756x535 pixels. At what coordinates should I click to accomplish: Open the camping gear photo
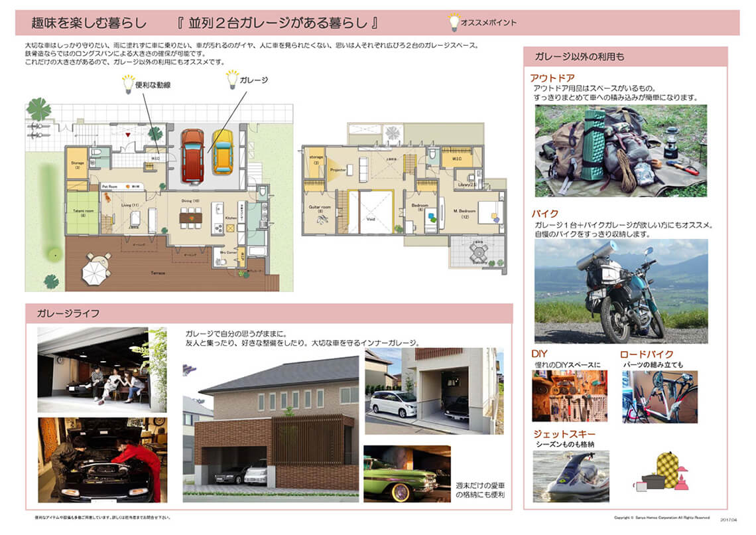tap(621, 151)
